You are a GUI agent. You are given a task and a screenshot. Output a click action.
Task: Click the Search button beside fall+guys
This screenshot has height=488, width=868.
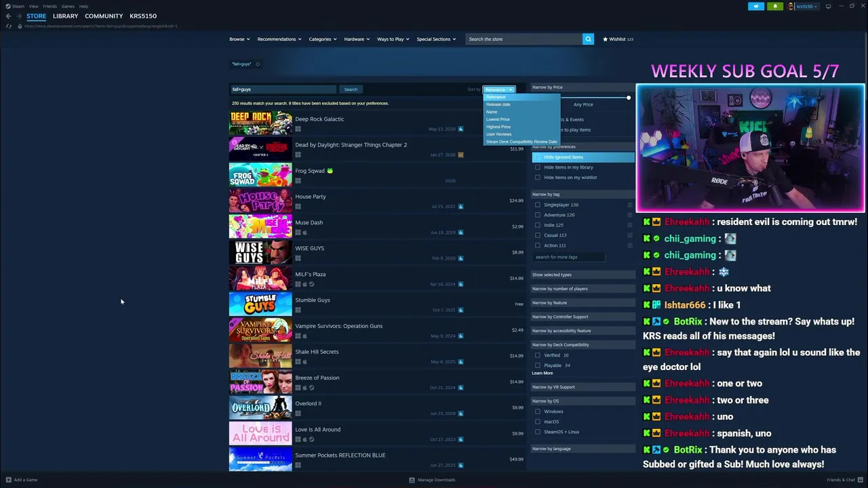pos(351,89)
